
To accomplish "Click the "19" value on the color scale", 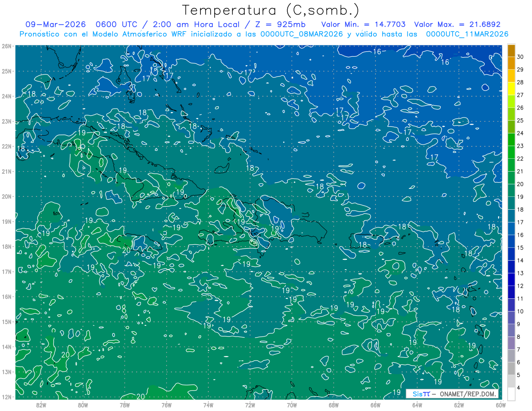I will click(520, 197).
